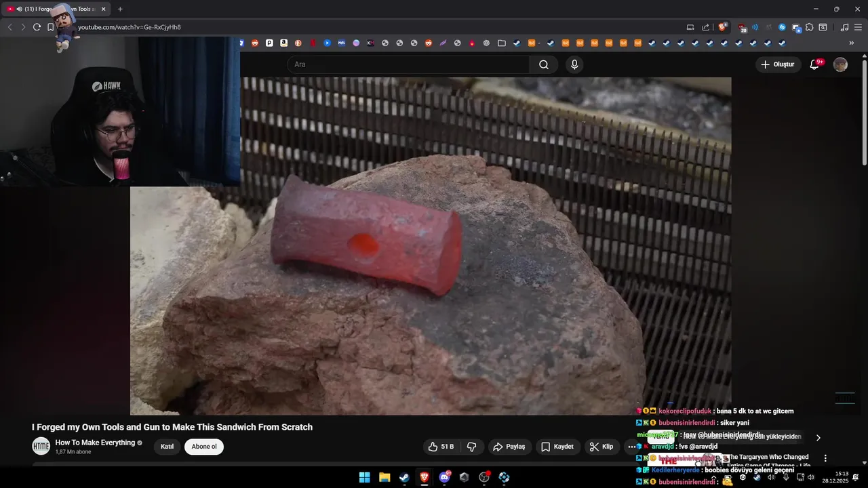Click the tray microphone icon
Viewport: 868px width, 488px height.
click(785, 477)
